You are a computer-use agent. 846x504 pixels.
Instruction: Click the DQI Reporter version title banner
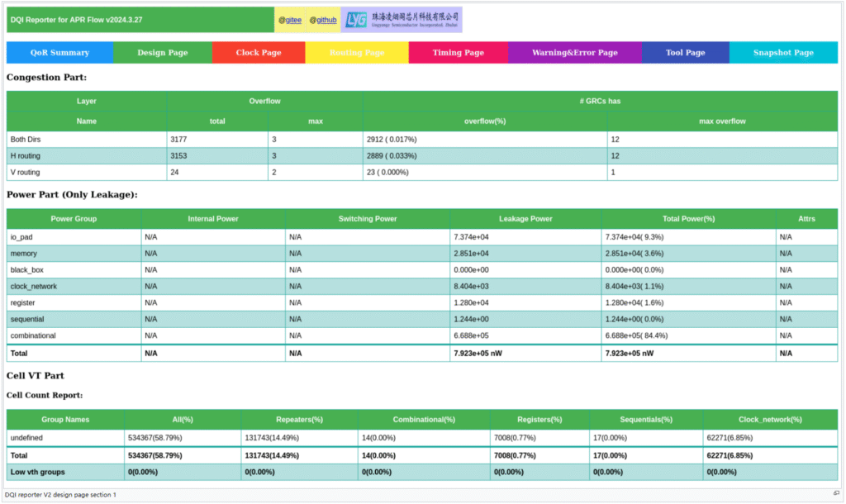click(x=140, y=20)
